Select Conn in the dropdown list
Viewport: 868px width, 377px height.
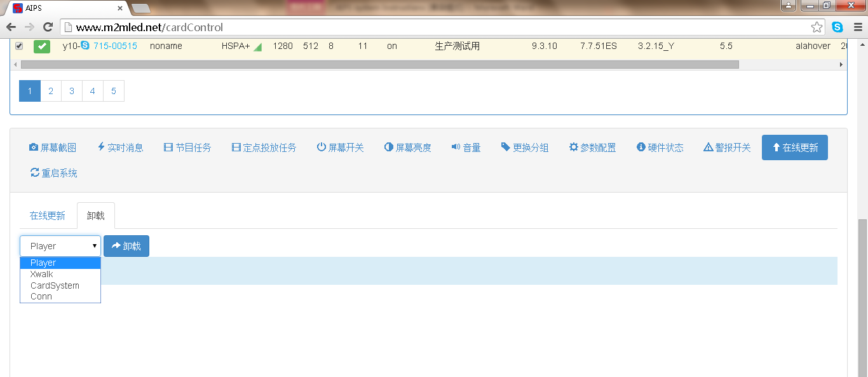click(60, 296)
